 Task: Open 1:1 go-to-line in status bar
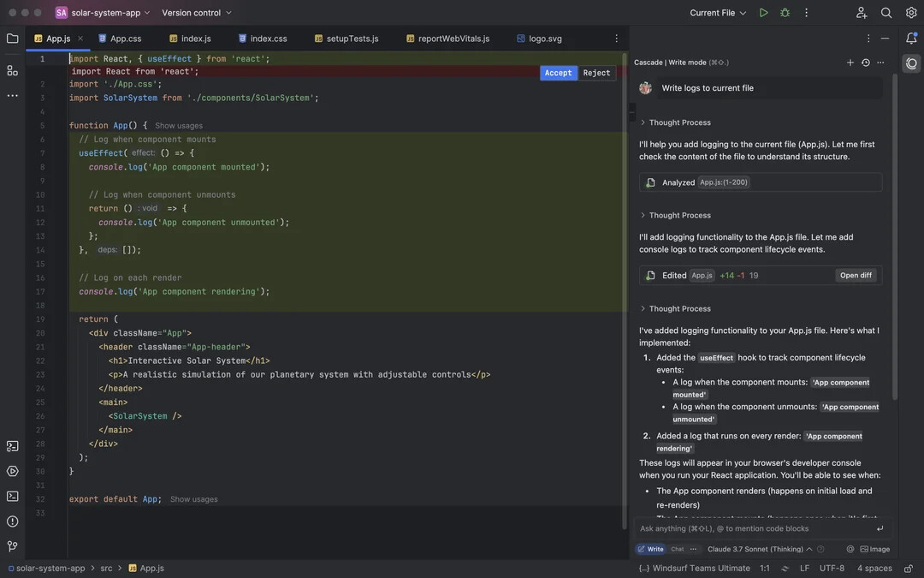pyautogui.click(x=764, y=569)
